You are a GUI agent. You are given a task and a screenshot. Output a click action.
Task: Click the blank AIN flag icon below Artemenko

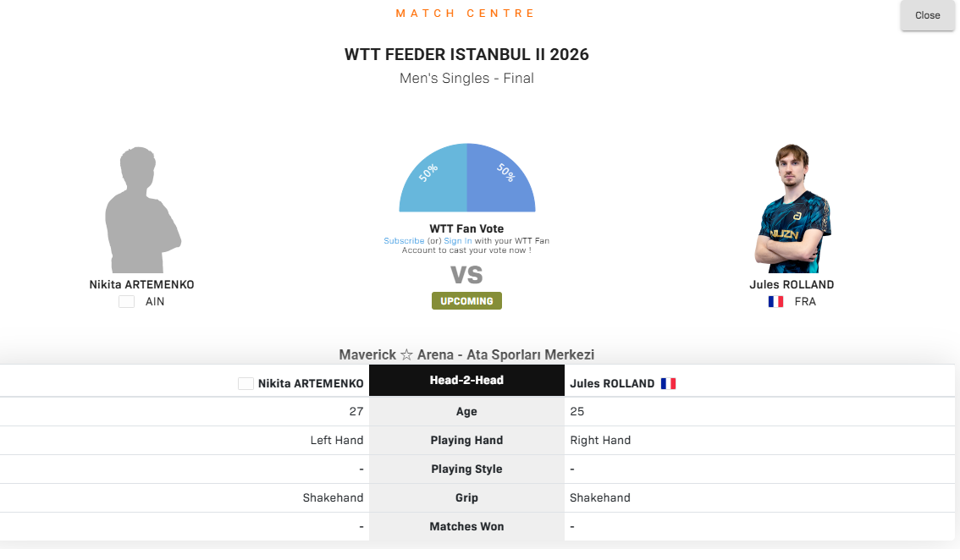tap(127, 302)
